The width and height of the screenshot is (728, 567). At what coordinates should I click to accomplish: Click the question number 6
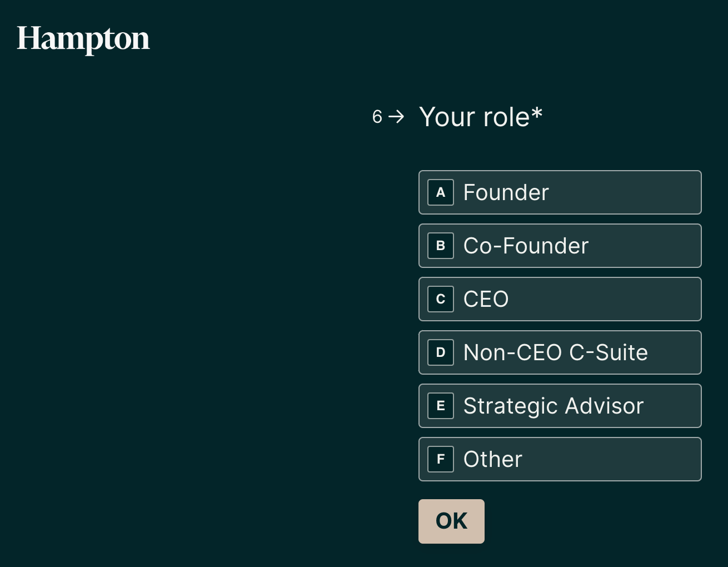coord(377,117)
